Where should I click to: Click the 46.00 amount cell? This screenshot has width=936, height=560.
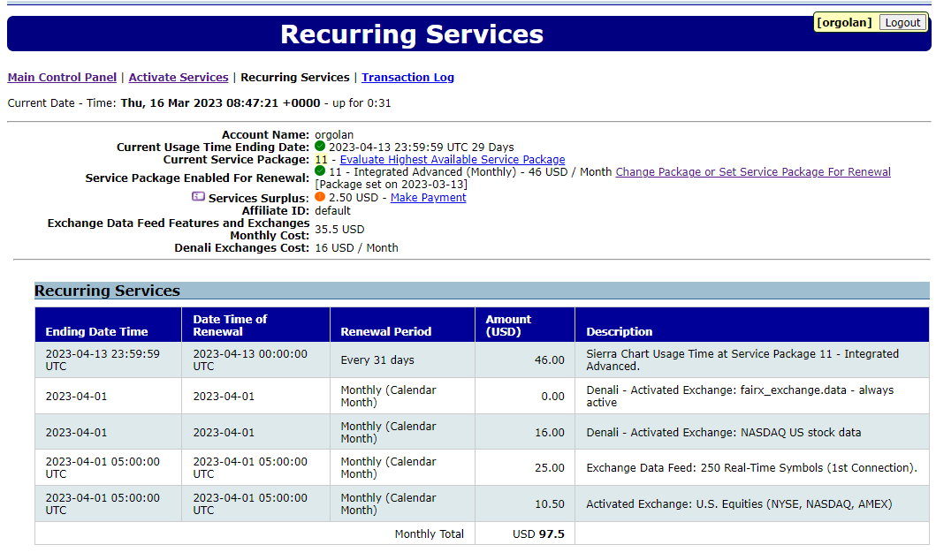click(x=525, y=360)
